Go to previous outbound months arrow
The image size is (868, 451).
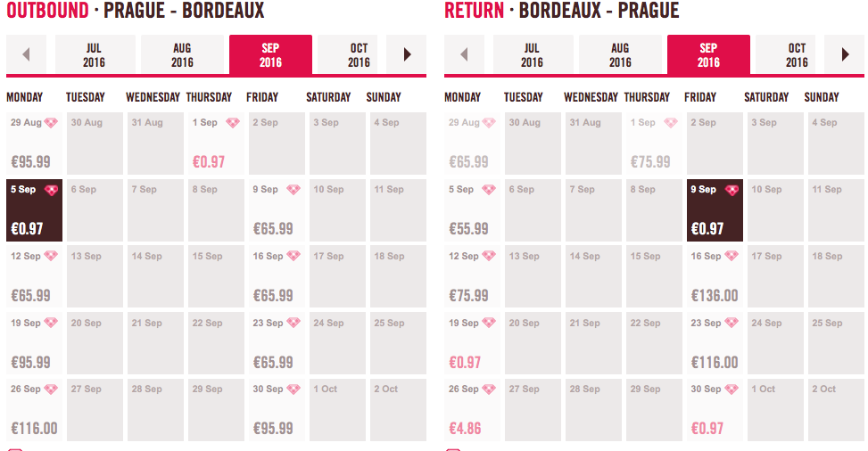tap(26, 54)
